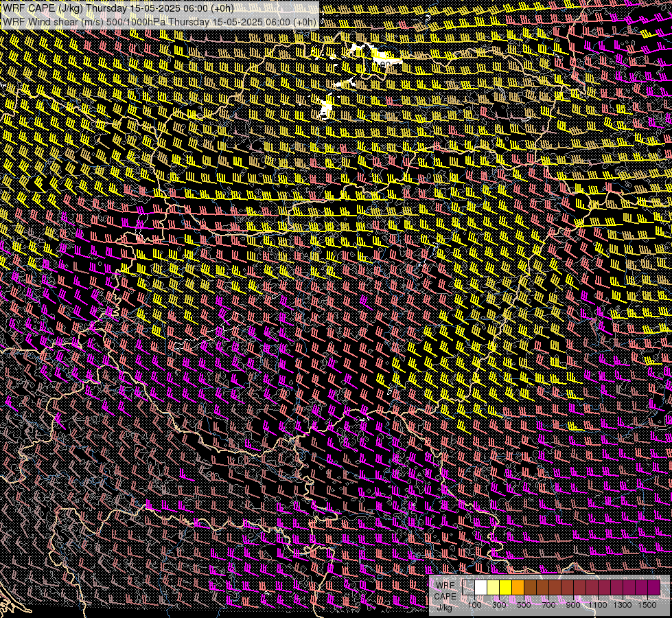The image size is (672, 618).
Task: Click the white CAPE legend swatch
Action: 481,588
